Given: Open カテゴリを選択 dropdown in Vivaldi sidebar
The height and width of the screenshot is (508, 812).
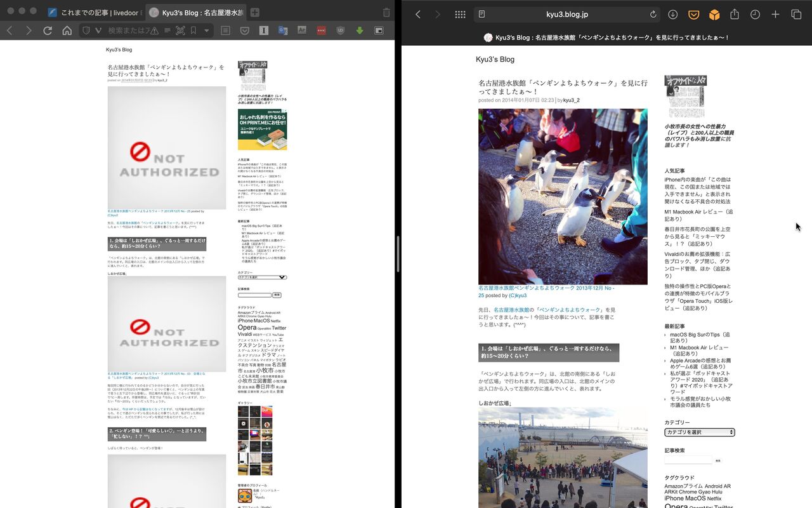Looking at the screenshot, I should pos(262,277).
